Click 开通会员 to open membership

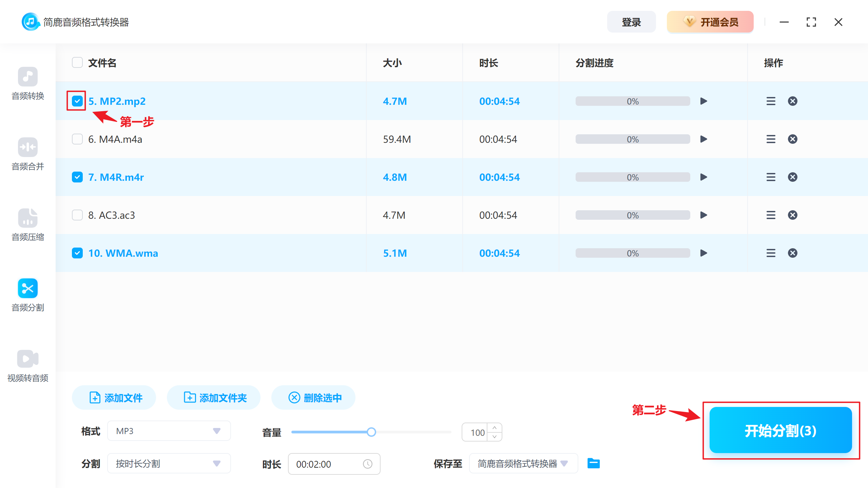pos(710,22)
